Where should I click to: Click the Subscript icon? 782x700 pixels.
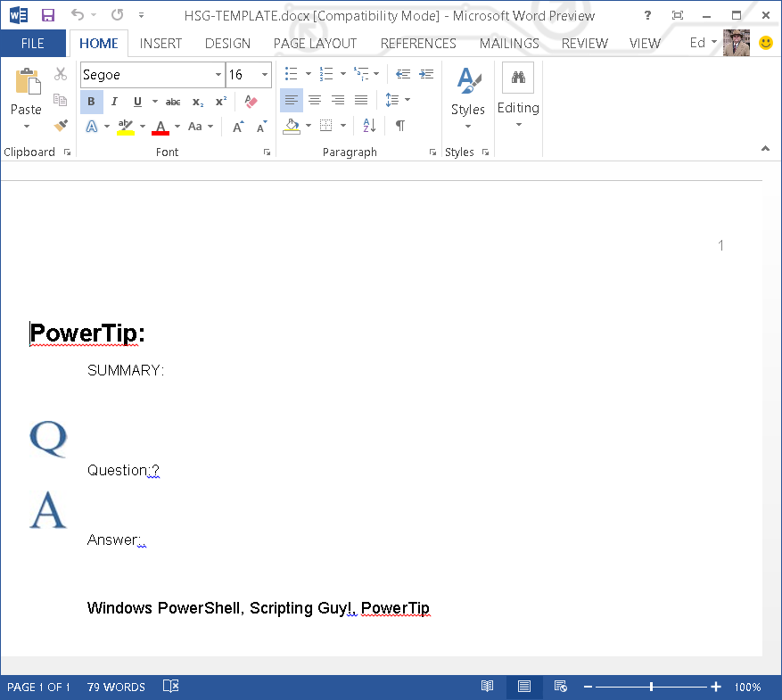[x=197, y=102]
